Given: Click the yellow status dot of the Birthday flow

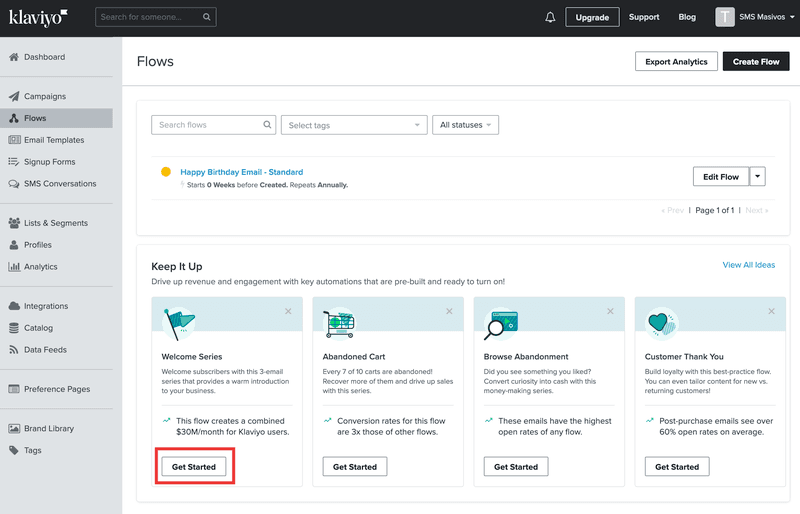Looking at the screenshot, I should 166,172.
